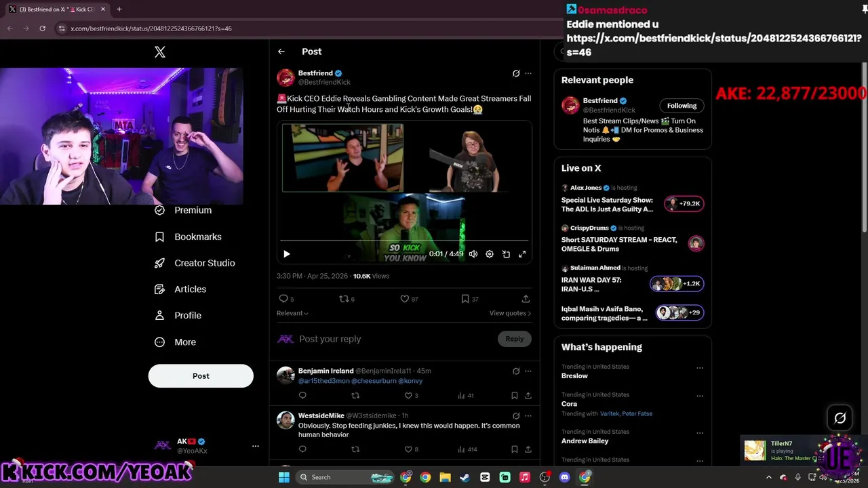Viewport: 868px width, 488px height.
Task: Repost WestsideMike's reply
Action: (x=355, y=449)
